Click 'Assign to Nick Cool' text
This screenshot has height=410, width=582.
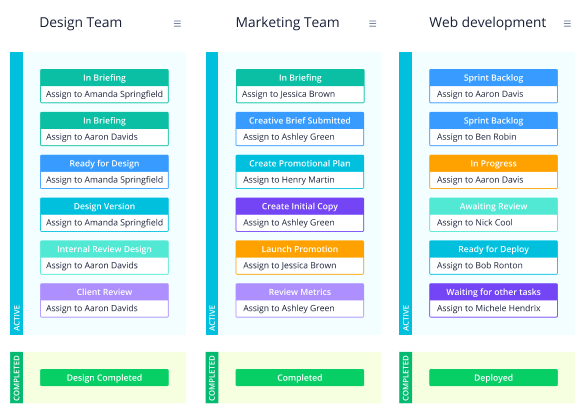474,223
